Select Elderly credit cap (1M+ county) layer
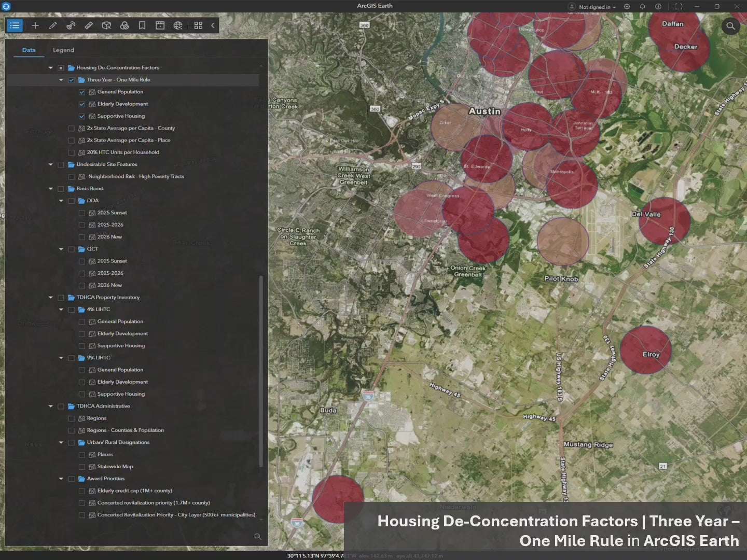The height and width of the screenshot is (560, 747). (x=135, y=491)
